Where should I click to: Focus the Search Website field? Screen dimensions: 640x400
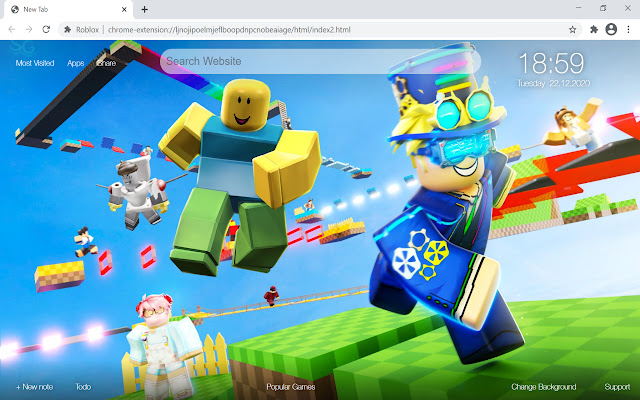pos(320,61)
